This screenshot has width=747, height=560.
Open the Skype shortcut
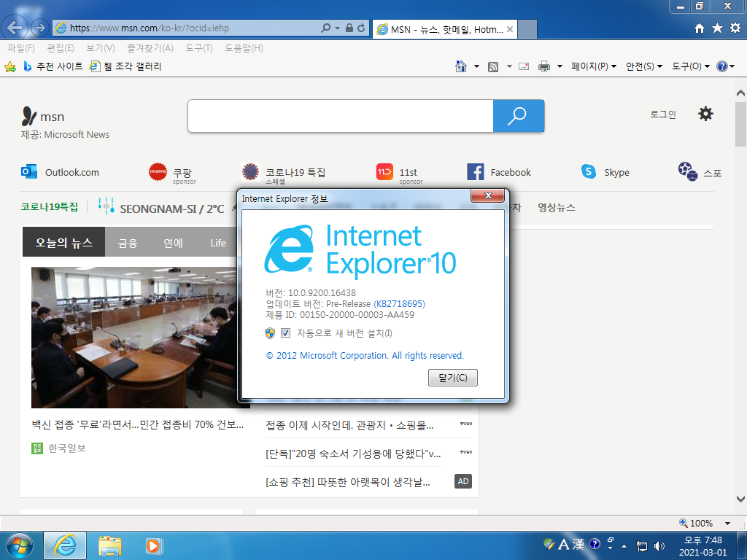tap(605, 172)
